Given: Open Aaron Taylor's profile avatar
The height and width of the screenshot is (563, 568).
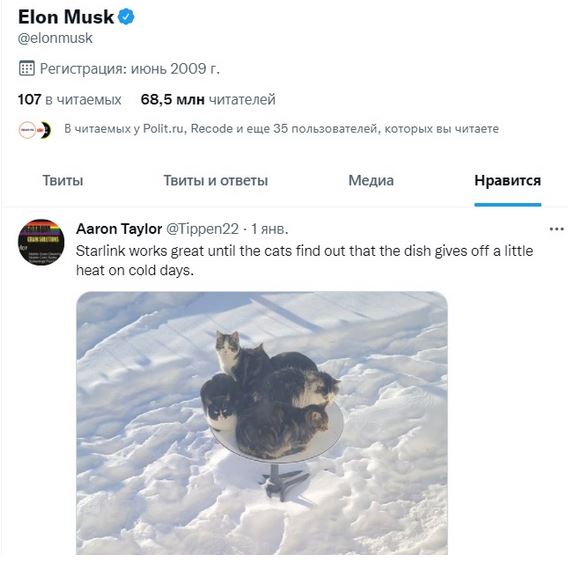Looking at the screenshot, I should [41, 242].
